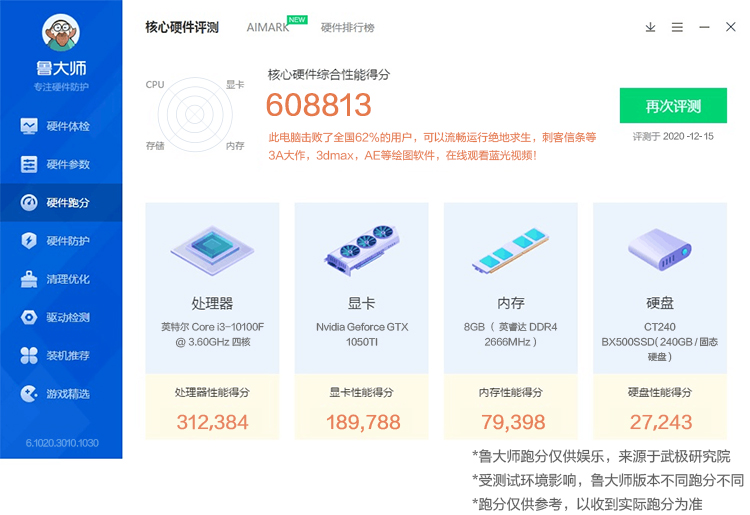
Task: Switch to AIMARK tab
Action: (x=268, y=27)
